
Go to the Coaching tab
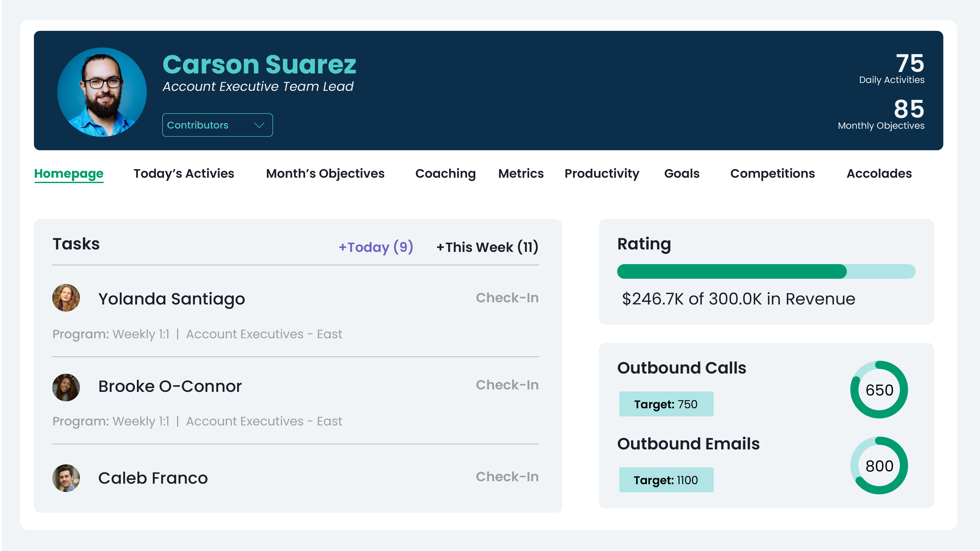[x=446, y=173]
